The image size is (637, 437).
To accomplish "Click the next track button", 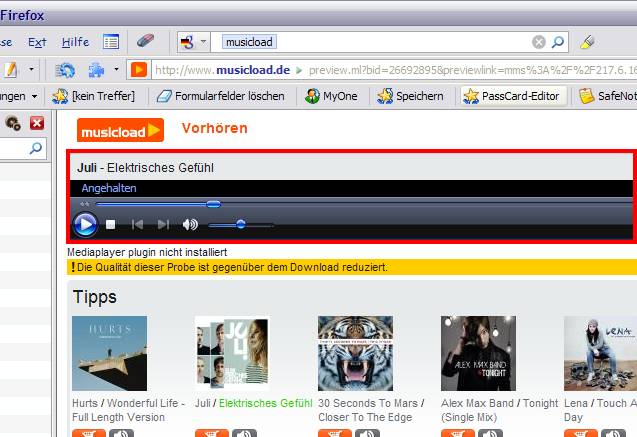I will 163,224.
